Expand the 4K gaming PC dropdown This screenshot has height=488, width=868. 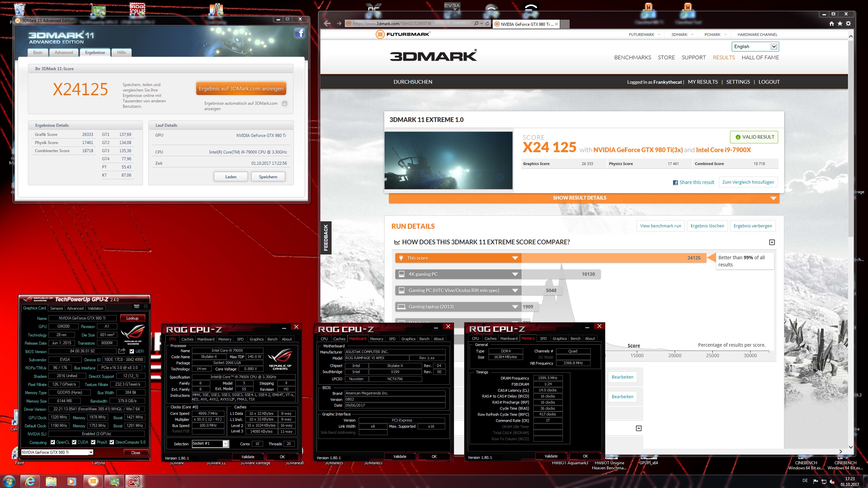515,274
